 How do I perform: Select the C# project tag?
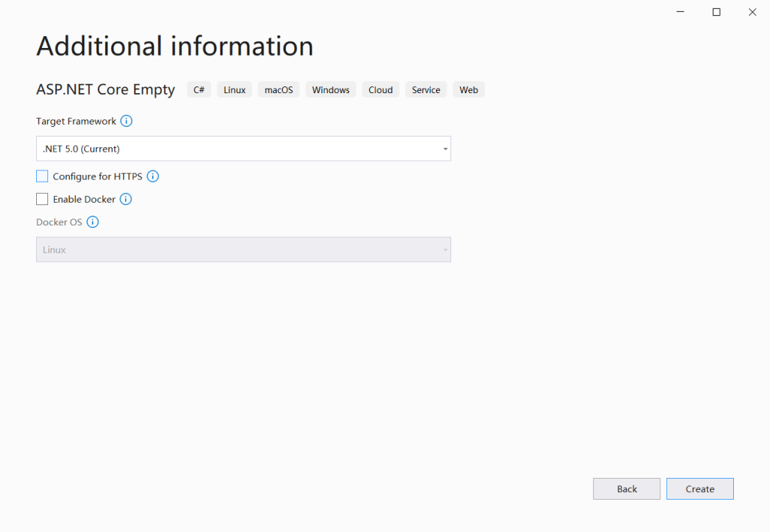(x=199, y=89)
